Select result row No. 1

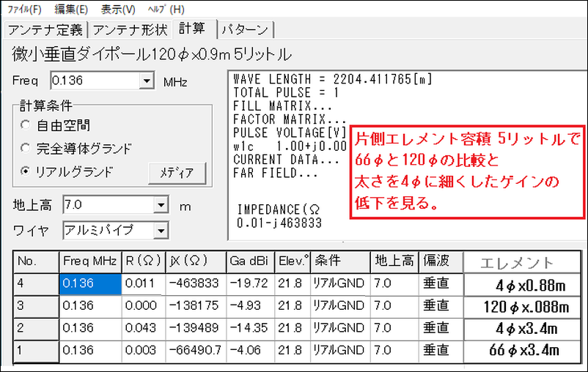(35, 351)
